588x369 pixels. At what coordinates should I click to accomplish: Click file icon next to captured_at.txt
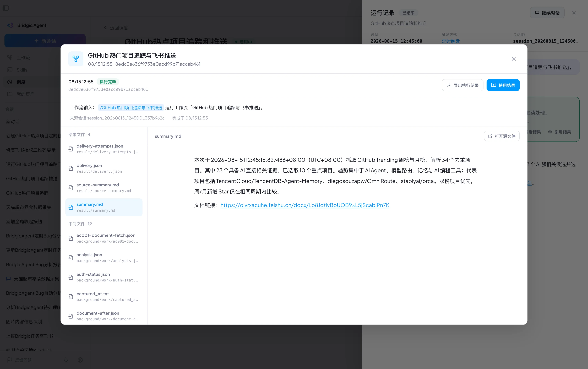point(71,296)
